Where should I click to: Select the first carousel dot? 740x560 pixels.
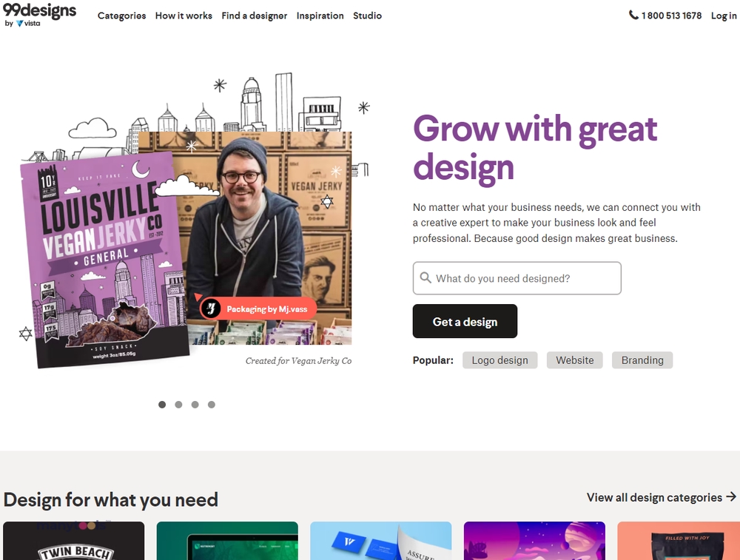pyautogui.click(x=162, y=405)
